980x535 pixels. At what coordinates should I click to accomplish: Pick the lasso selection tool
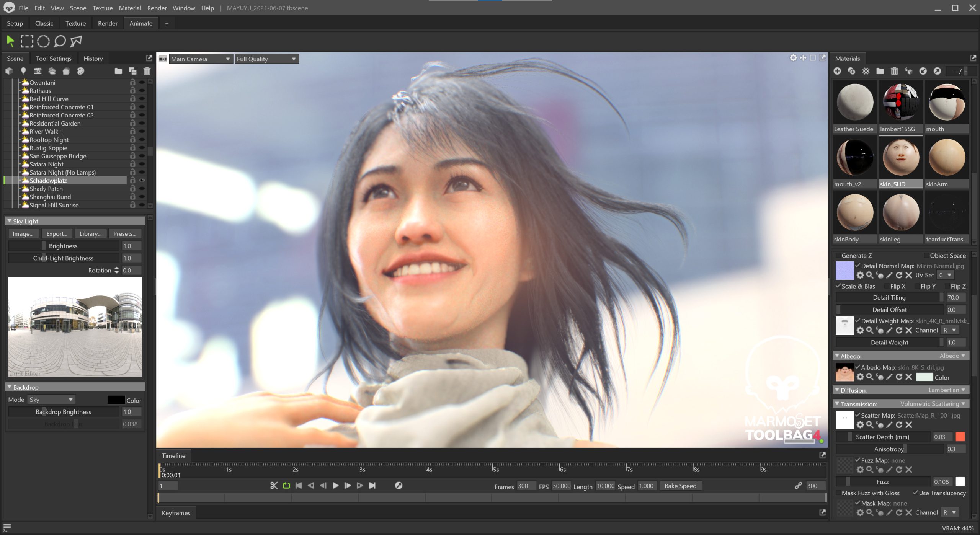point(60,41)
